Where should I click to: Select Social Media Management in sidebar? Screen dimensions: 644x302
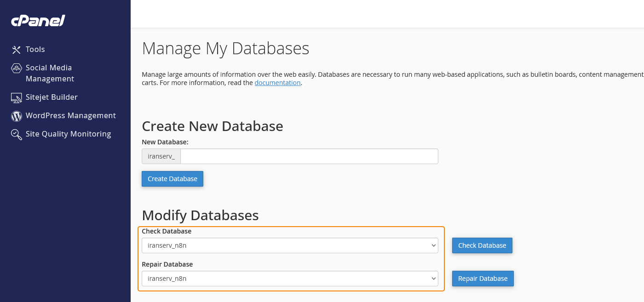[49, 73]
